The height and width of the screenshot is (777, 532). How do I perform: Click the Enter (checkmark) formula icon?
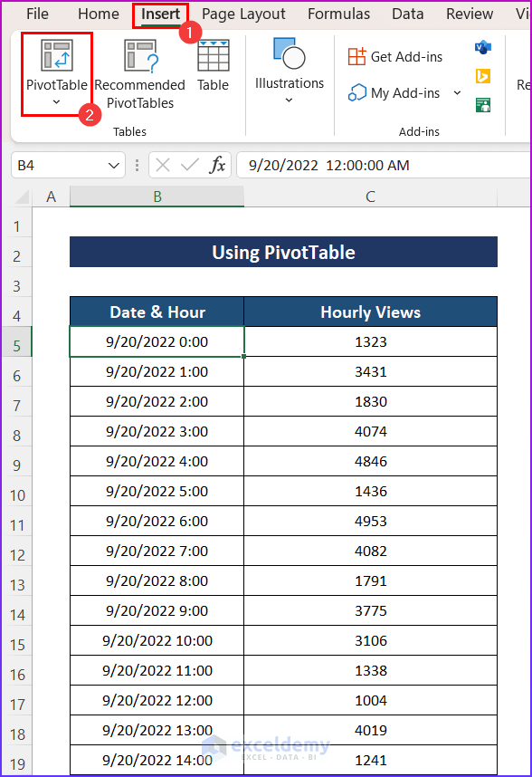pos(187,165)
